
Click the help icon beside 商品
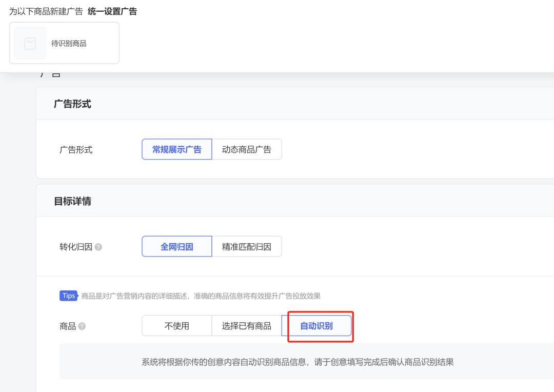tap(82, 326)
